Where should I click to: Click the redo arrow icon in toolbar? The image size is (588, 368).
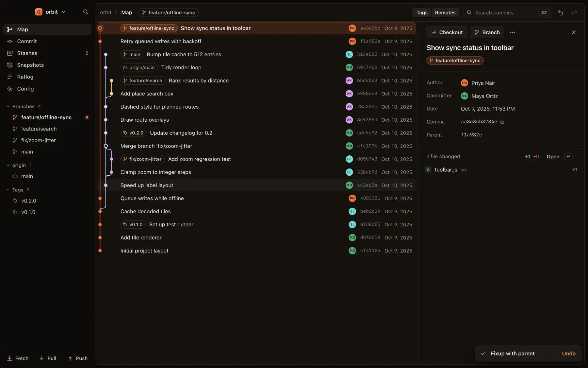tap(574, 13)
